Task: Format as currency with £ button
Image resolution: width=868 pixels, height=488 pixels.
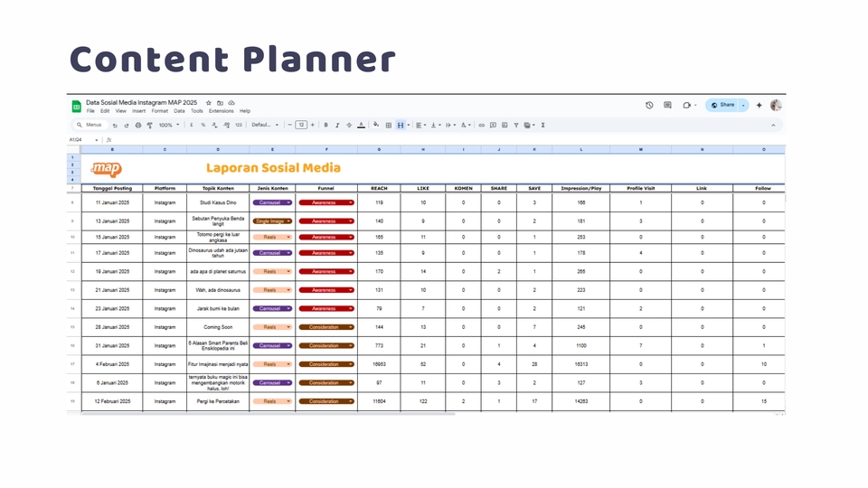Action: tap(192, 125)
